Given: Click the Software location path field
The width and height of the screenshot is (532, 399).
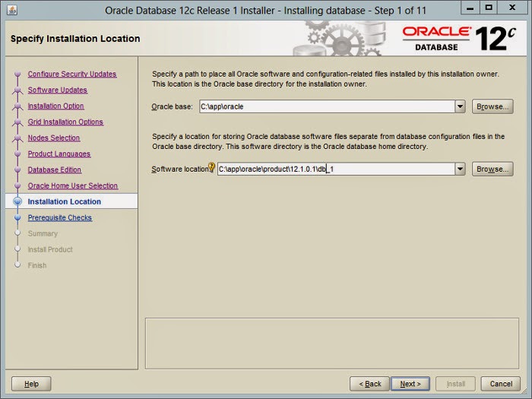Looking at the screenshot, I should [336, 169].
